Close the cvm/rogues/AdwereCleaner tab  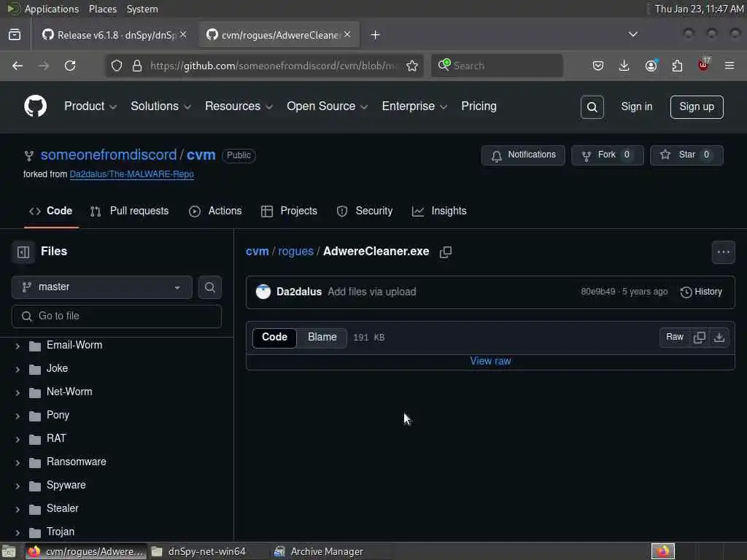(x=347, y=35)
